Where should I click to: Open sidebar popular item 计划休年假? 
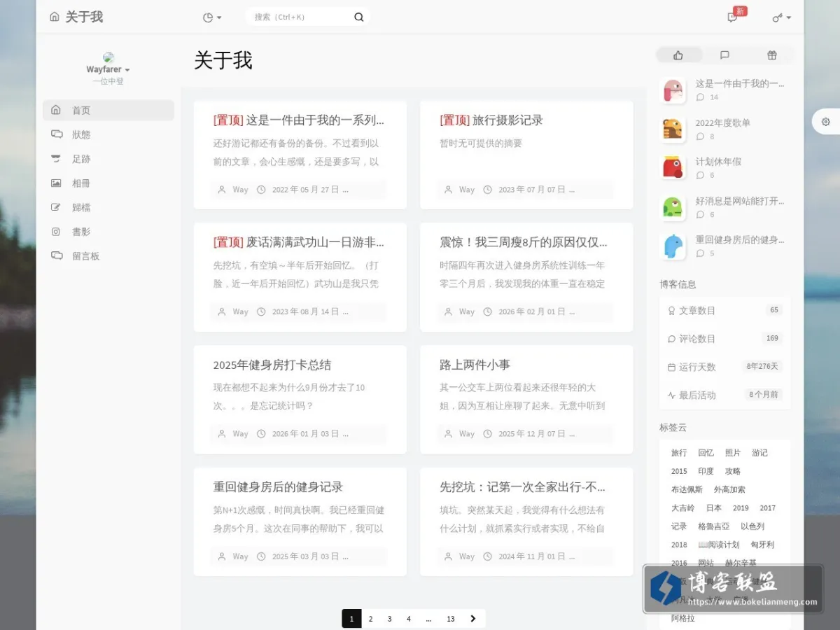point(718,162)
